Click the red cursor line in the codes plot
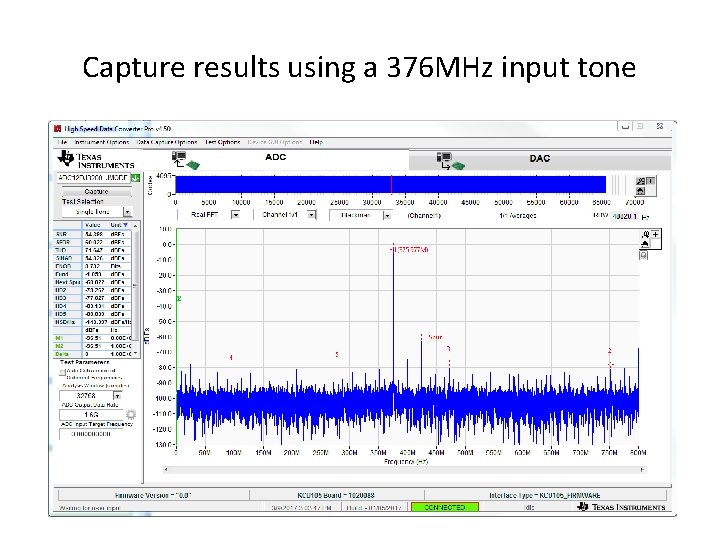Image resolution: width=720 pixels, height=540 pixels. pos(391,185)
